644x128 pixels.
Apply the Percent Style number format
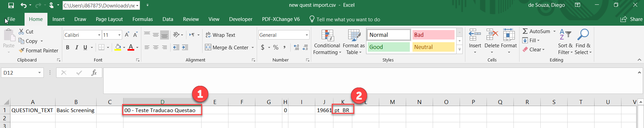tap(276, 48)
